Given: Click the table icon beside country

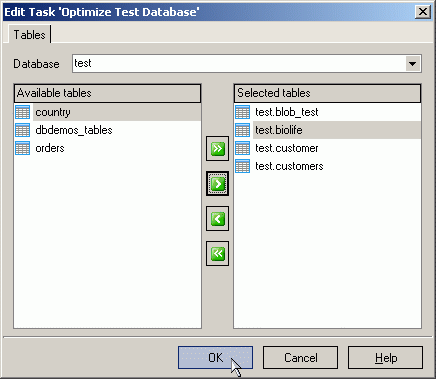Looking at the screenshot, I should tap(23, 112).
